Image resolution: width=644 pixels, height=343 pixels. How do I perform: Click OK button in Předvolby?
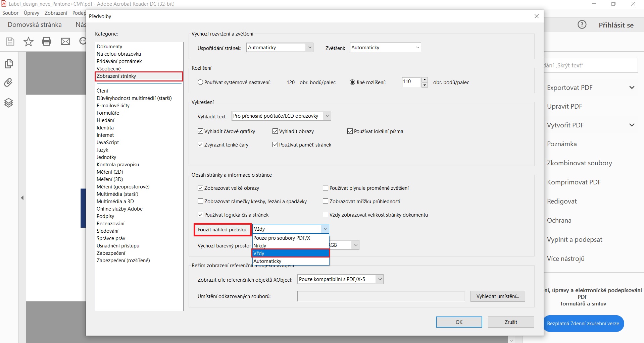(x=459, y=322)
